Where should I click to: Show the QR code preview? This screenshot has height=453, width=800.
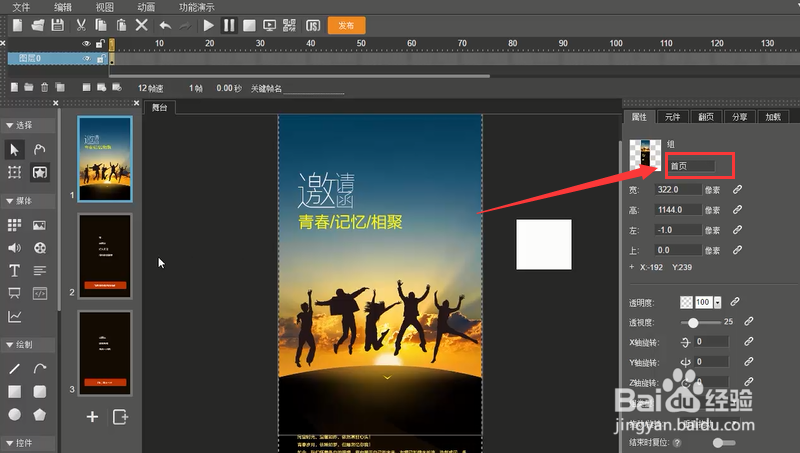click(289, 25)
